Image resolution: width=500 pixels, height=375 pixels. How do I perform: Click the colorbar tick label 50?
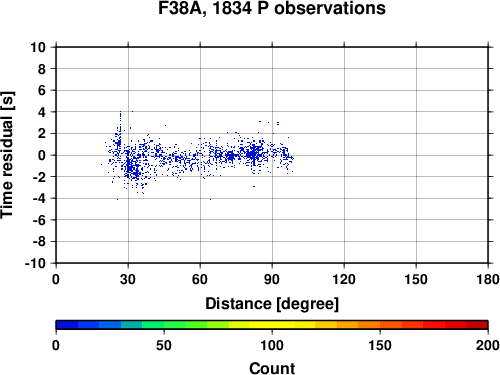click(164, 345)
